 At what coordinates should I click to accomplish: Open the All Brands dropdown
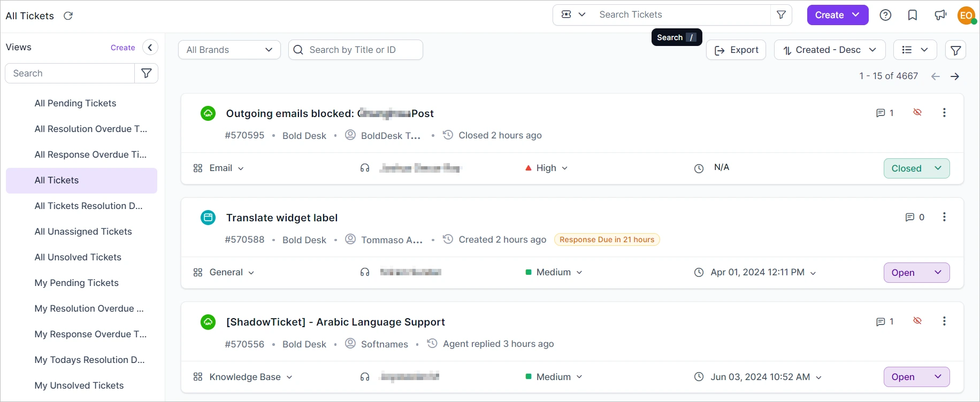pos(229,50)
